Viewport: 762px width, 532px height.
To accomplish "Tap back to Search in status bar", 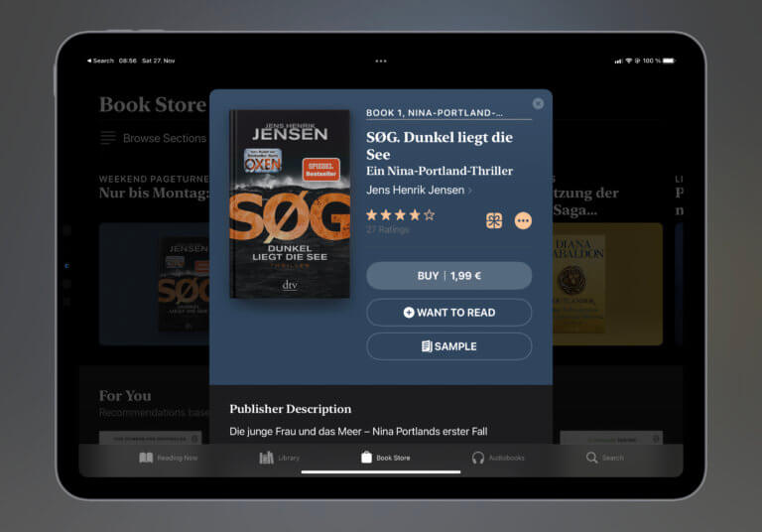I will coord(100,61).
